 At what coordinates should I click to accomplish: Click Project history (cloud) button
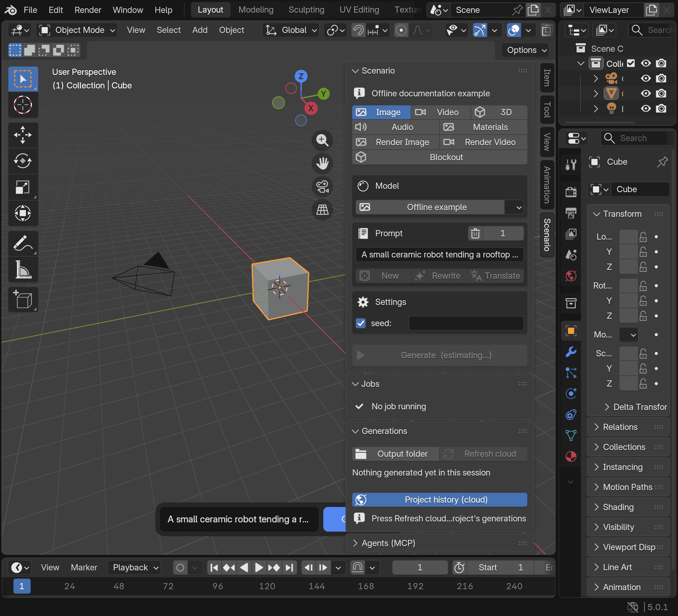439,500
